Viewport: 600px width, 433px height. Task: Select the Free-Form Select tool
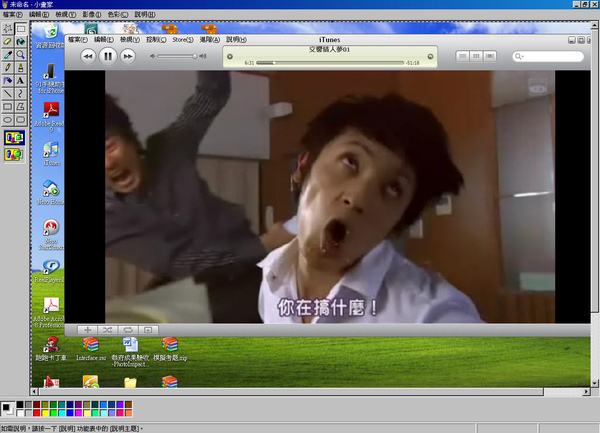click(x=7, y=28)
